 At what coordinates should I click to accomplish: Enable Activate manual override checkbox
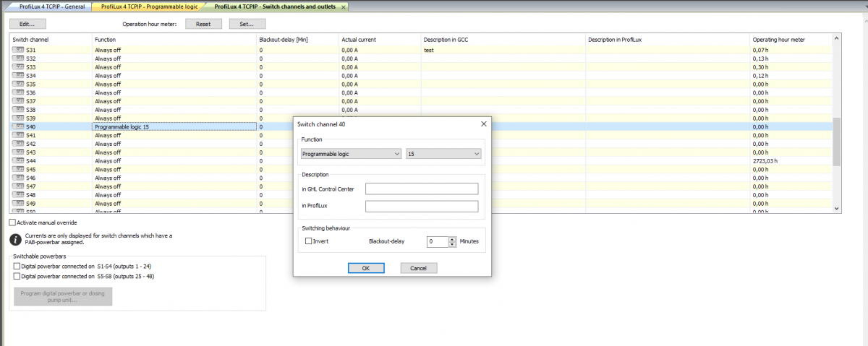click(x=13, y=222)
